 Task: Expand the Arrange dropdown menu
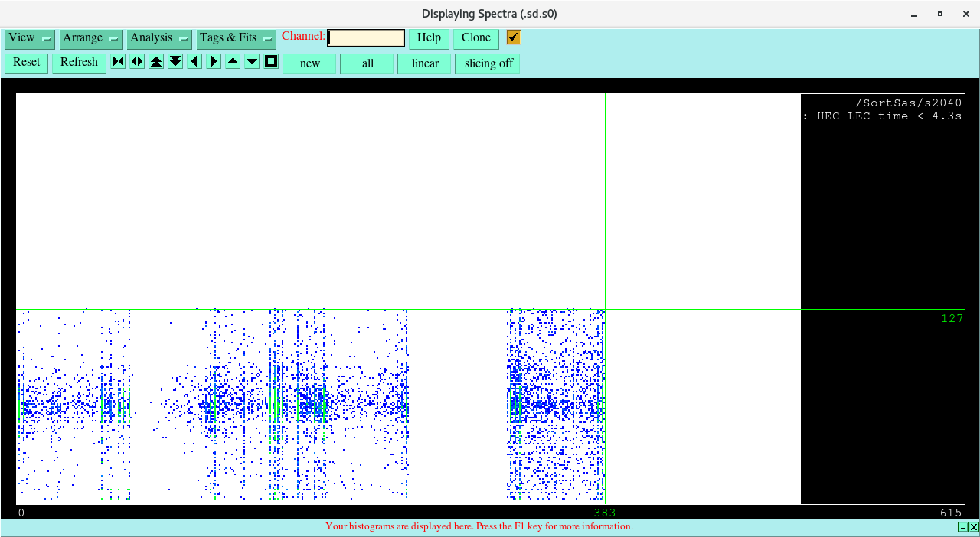tap(91, 38)
